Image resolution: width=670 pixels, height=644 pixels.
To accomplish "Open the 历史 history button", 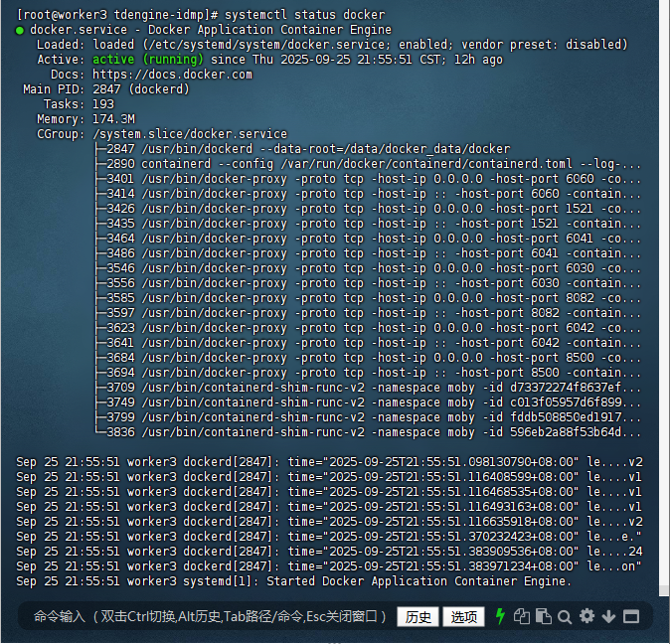I will [418, 616].
